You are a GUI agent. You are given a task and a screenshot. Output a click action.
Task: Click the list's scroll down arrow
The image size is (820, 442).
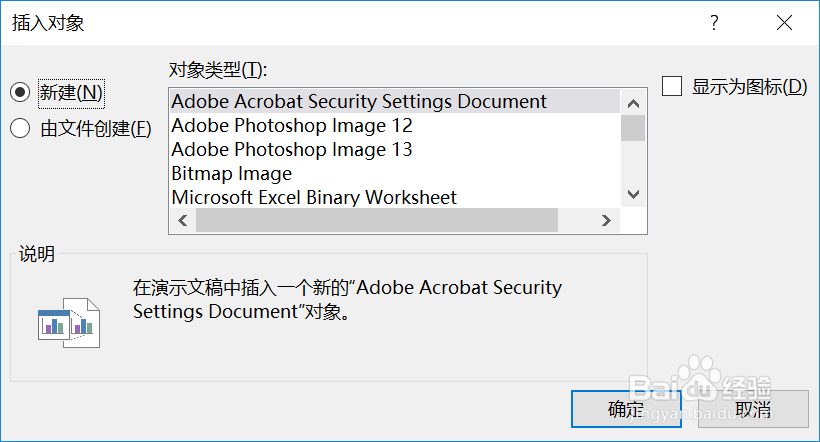tap(633, 195)
